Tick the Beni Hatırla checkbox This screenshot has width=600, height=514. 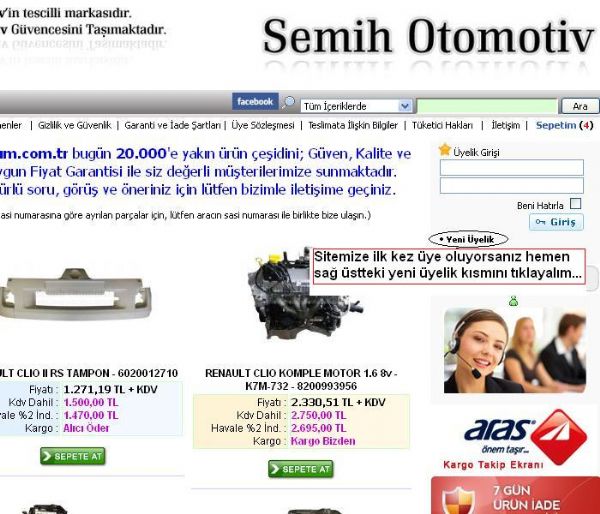tap(575, 204)
